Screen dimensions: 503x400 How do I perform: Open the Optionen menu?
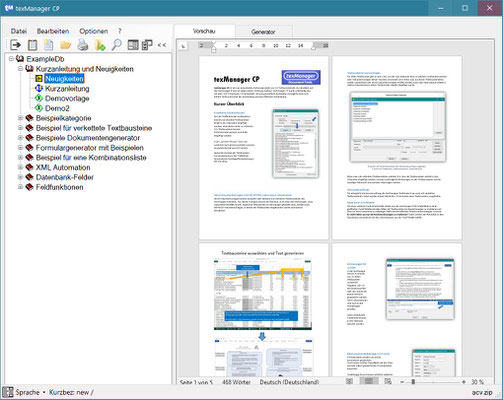click(94, 31)
